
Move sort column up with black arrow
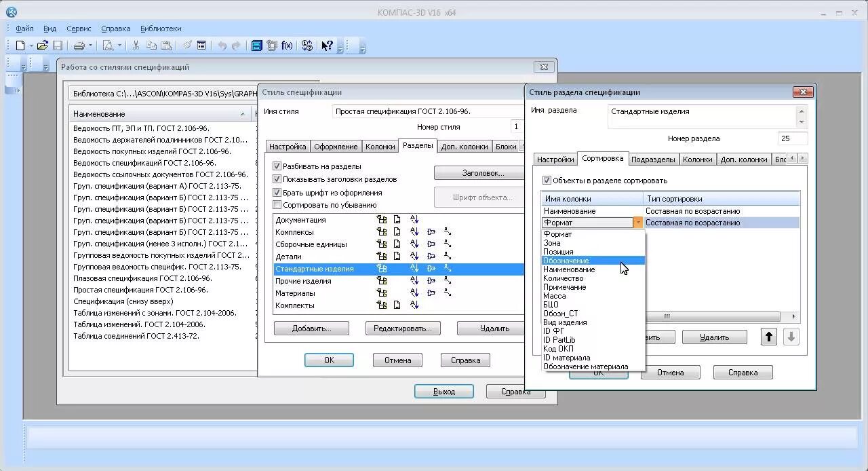pos(768,337)
